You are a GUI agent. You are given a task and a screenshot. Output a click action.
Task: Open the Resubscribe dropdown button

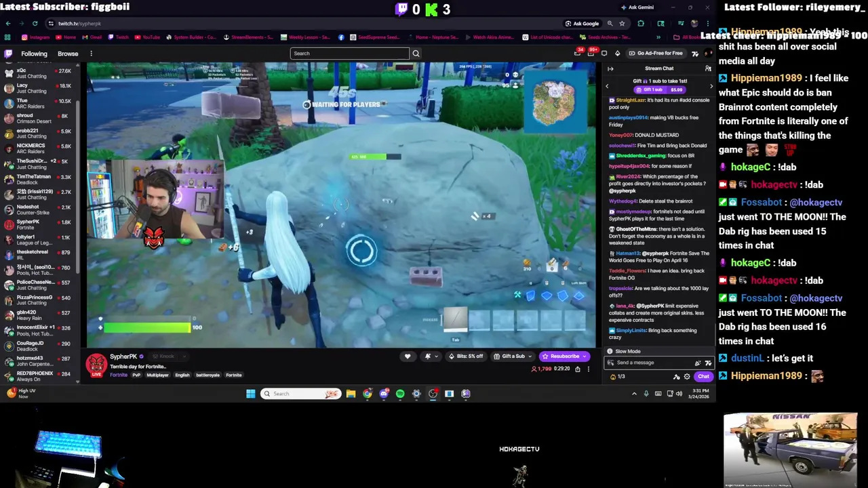pyautogui.click(x=564, y=357)
